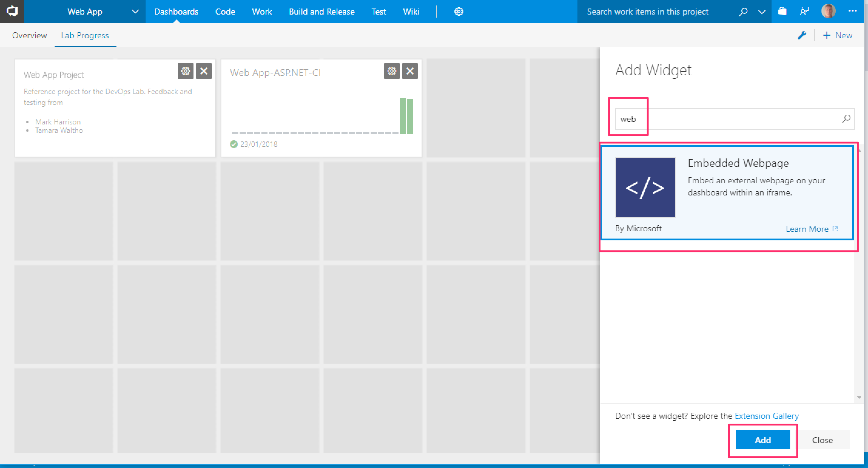Delete the Web App-ASP.NET-CI widget
Screen dimensions: 868x468
pyautogui.click(x=410, y=71)
